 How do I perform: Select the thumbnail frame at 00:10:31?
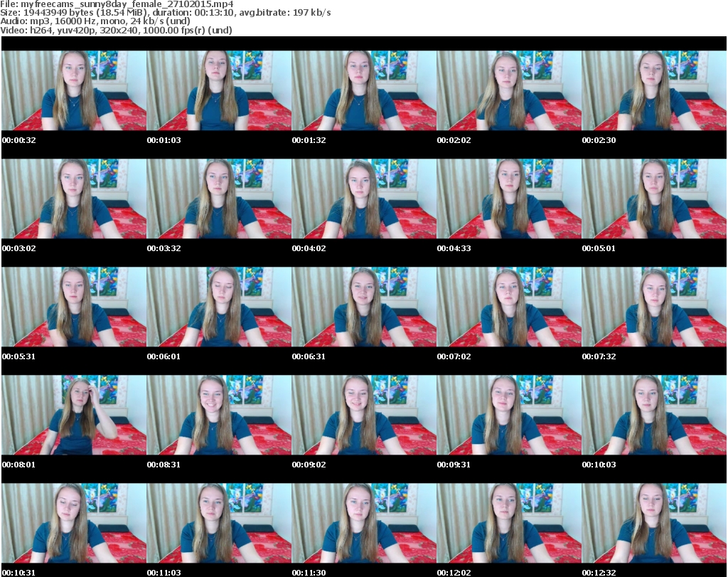coord(74,523)
